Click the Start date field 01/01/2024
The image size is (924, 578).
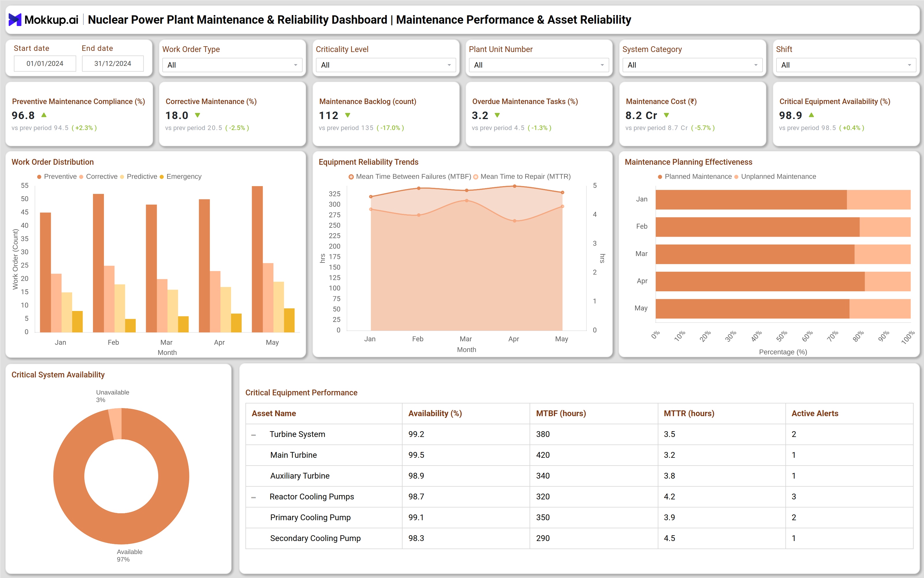(45, 64)
